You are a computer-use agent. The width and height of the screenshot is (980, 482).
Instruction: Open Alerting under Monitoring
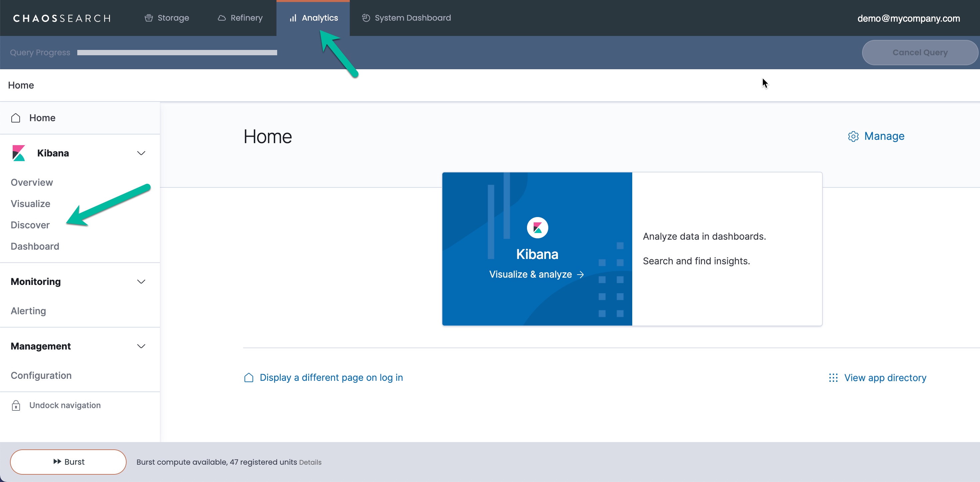pyautogui.click(x=28, y=311)
